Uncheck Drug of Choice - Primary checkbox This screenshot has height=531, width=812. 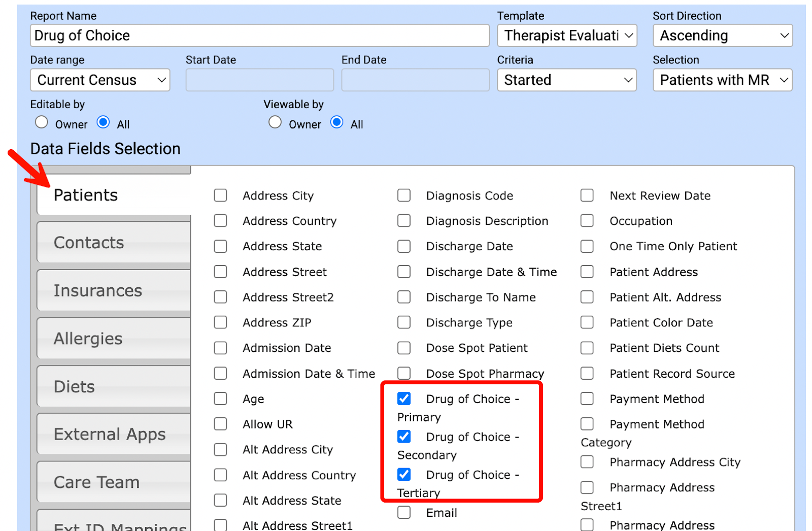click(404, 399)
